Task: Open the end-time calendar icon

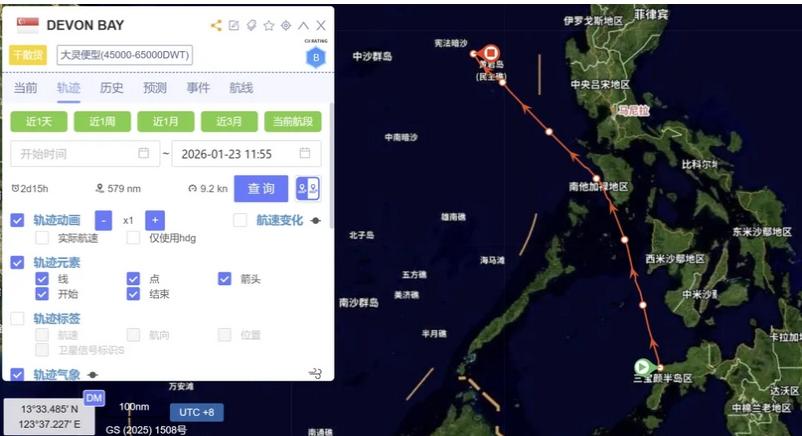Action: coord(305,153)
